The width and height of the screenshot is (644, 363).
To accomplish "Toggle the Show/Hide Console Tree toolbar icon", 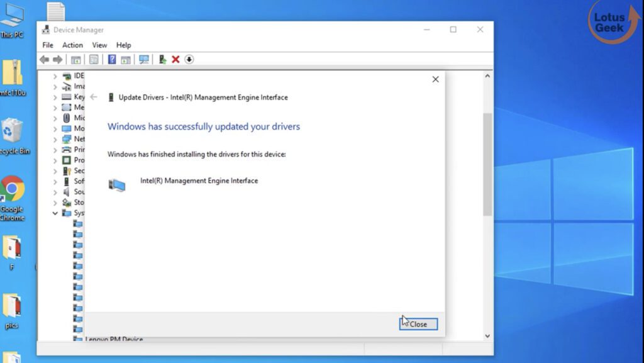I will (75, 60).
